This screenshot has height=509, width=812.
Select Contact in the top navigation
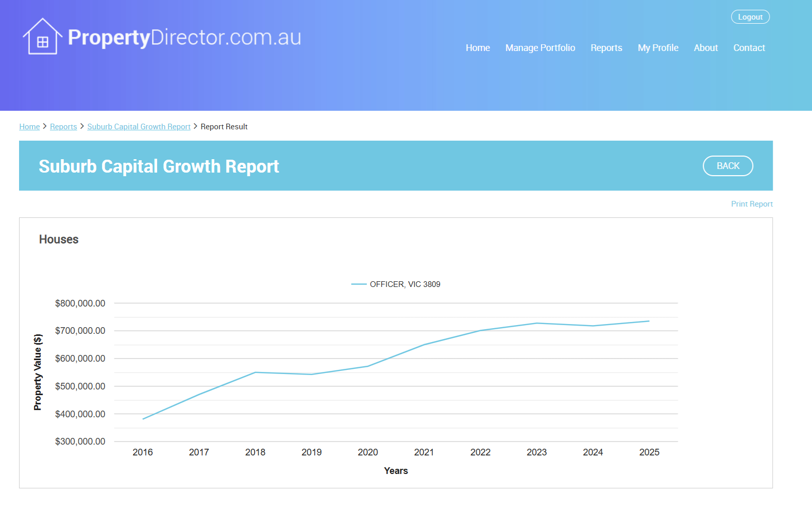[x=749, y=48]
